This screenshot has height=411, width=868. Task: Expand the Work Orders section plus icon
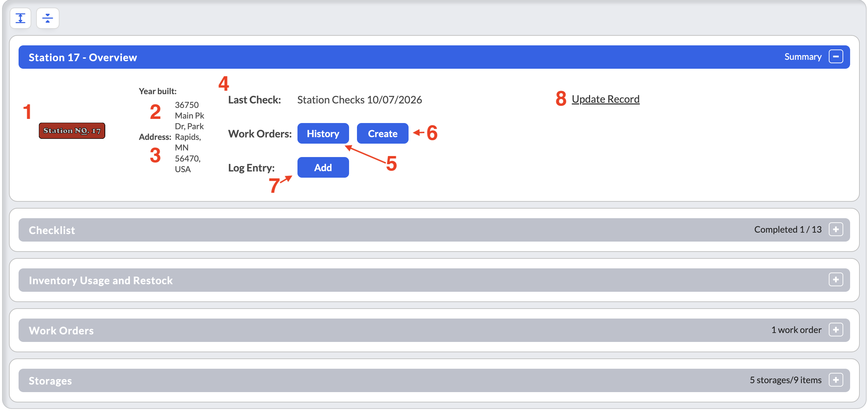[836, 330]
